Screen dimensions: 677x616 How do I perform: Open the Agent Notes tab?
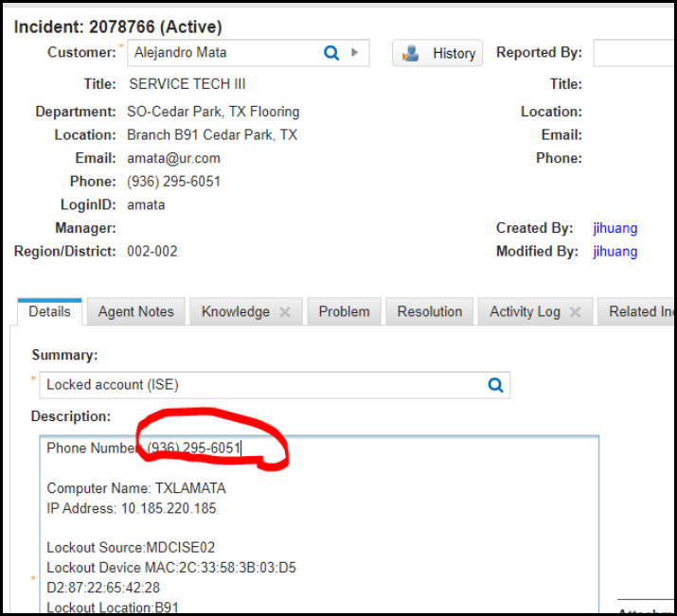pyautogui.click(x=136, y=311)
